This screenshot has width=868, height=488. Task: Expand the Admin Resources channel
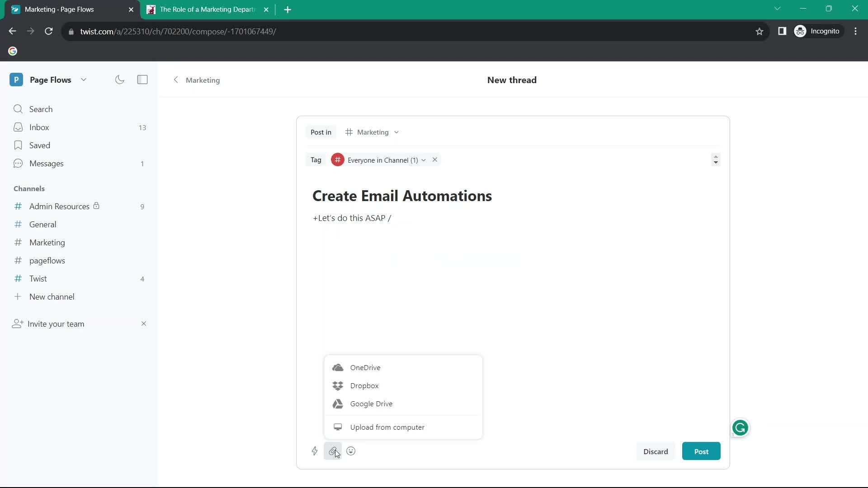click(59, 206)
